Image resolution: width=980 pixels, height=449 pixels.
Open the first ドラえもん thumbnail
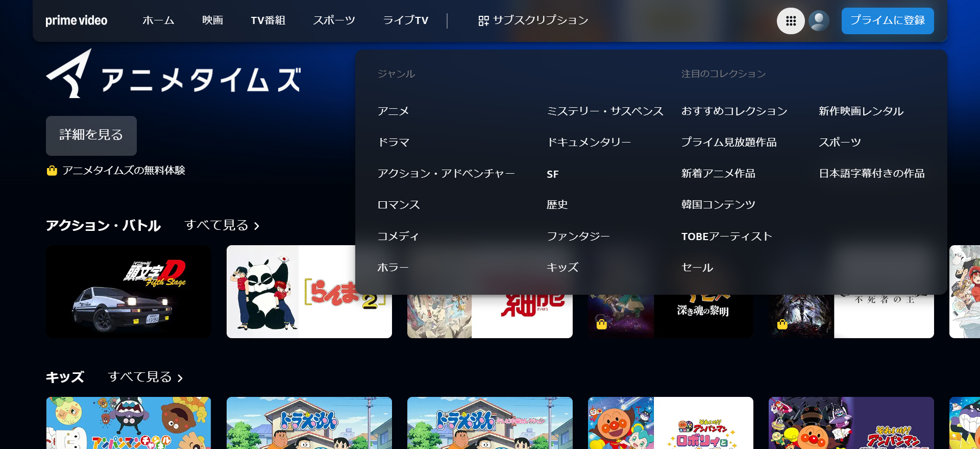[x=309, y=423]
